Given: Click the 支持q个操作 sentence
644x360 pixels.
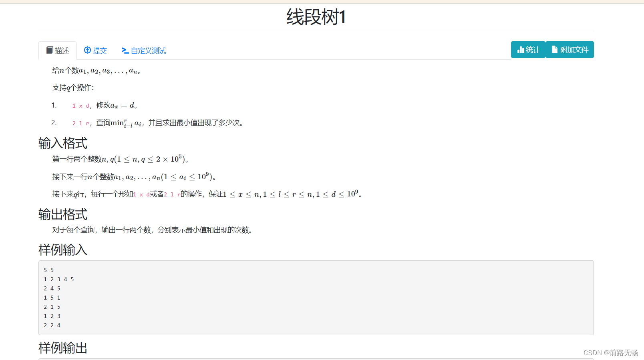Looking at the screenshot, I should click(73, 88).
